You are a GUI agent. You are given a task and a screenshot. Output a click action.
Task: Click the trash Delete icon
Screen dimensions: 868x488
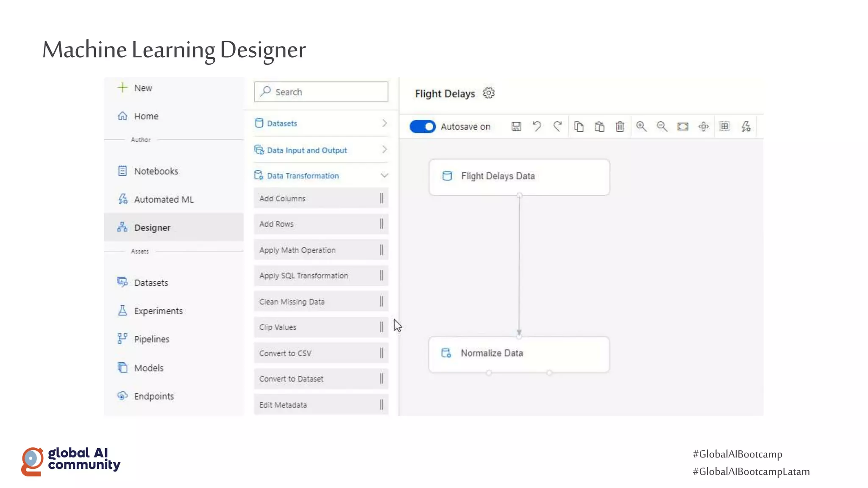click(620, 127)
